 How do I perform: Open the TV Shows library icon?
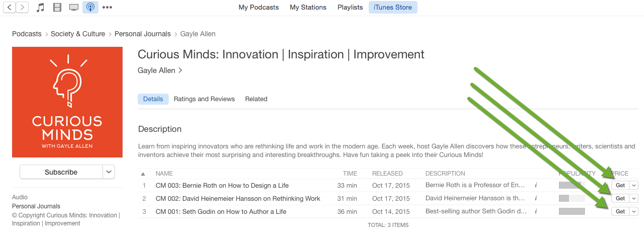tap(74, 8)
